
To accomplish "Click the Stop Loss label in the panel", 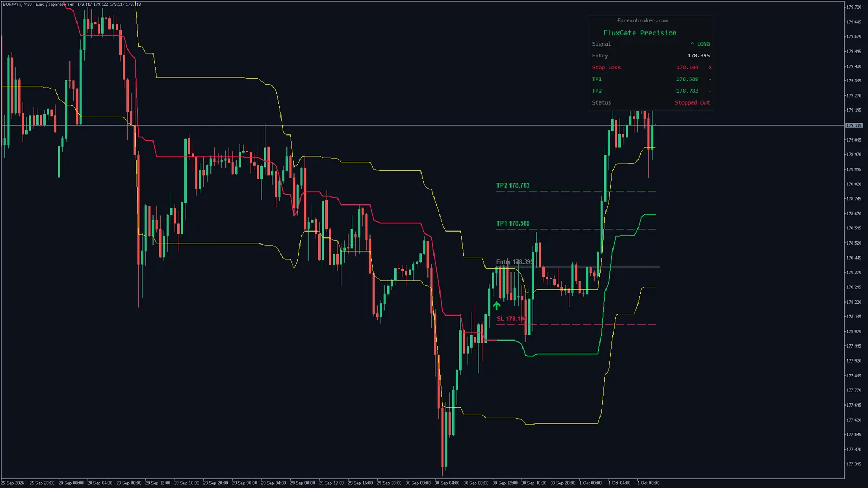I will tap(606, 68).
